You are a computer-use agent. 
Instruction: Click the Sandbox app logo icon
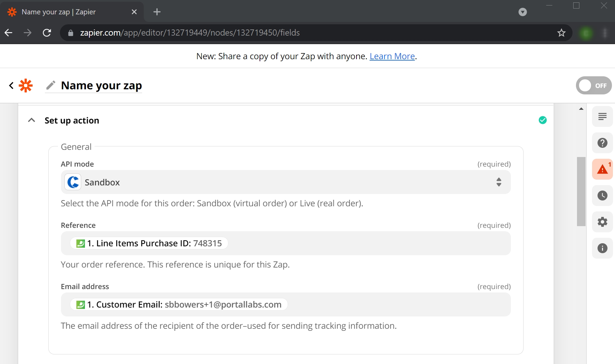coord(73,182)
